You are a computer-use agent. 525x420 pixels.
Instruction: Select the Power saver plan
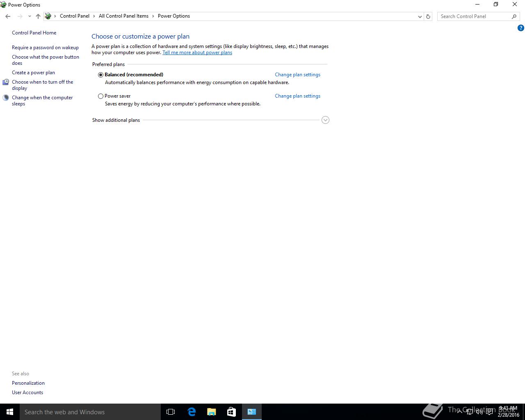(100, 96)
